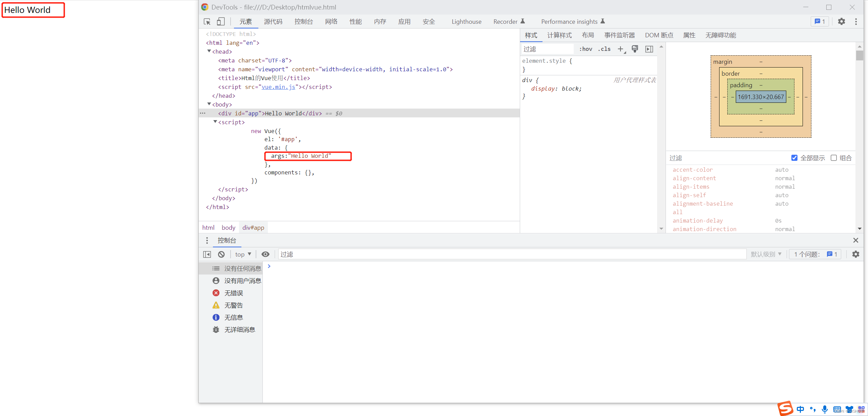Click the ellipsis actions beside div#app row

tap(203, 113)
